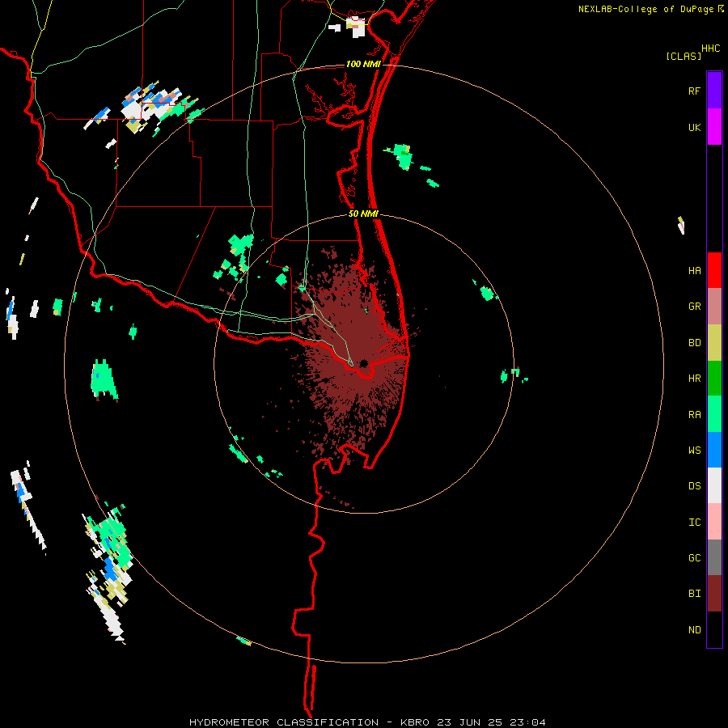Click the RA light green legend swatch
Image resolution: width=728 pixels, height=728 pixels.
(x=714, y=414)
